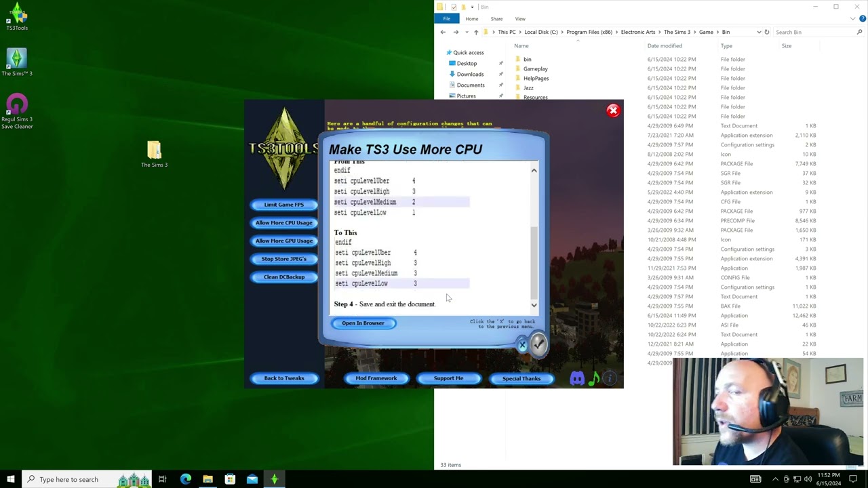Open Task View on taskbar
The height and width of the screenshot is (488, 868).
[163, 479]
